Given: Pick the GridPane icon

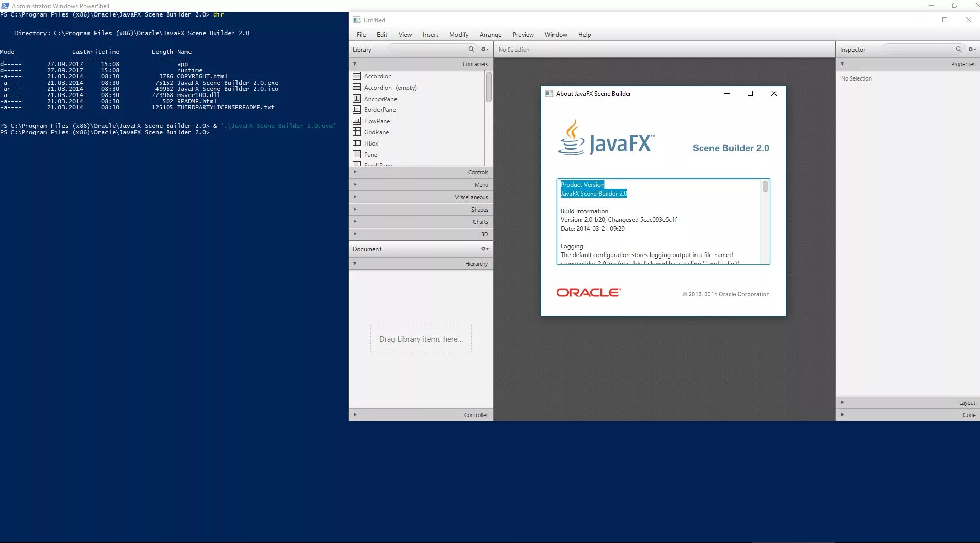Looking at the screenshot, I should (356, 132).
